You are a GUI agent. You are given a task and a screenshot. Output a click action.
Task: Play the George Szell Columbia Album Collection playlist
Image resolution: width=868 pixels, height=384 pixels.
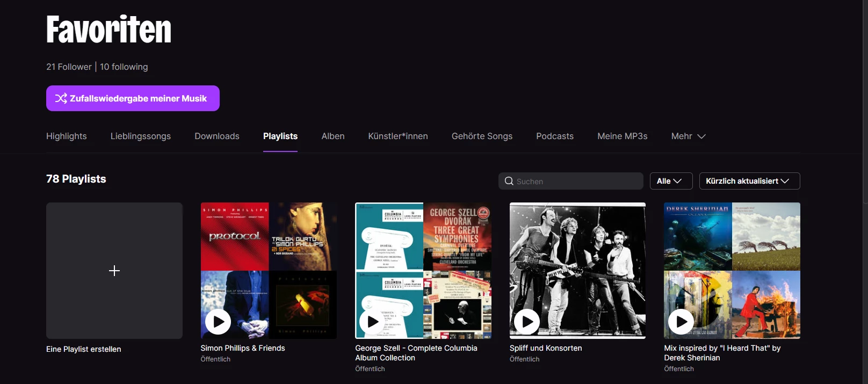pyautogui.click(x=372, y=322)
